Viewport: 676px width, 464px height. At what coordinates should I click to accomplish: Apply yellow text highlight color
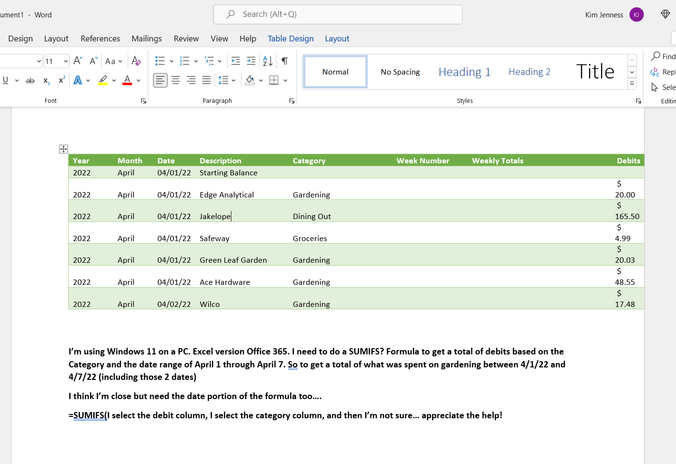(x=103, y=80)
